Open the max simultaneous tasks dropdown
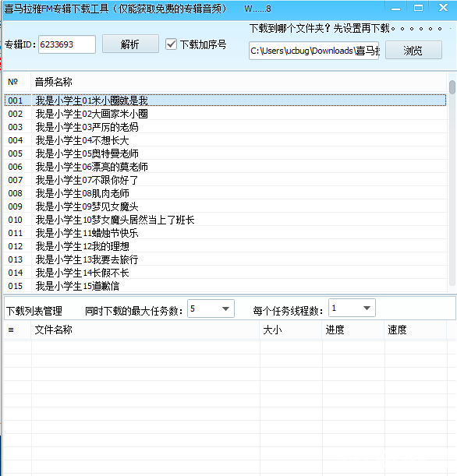This screenshot has height=476, width=457. 211,309
